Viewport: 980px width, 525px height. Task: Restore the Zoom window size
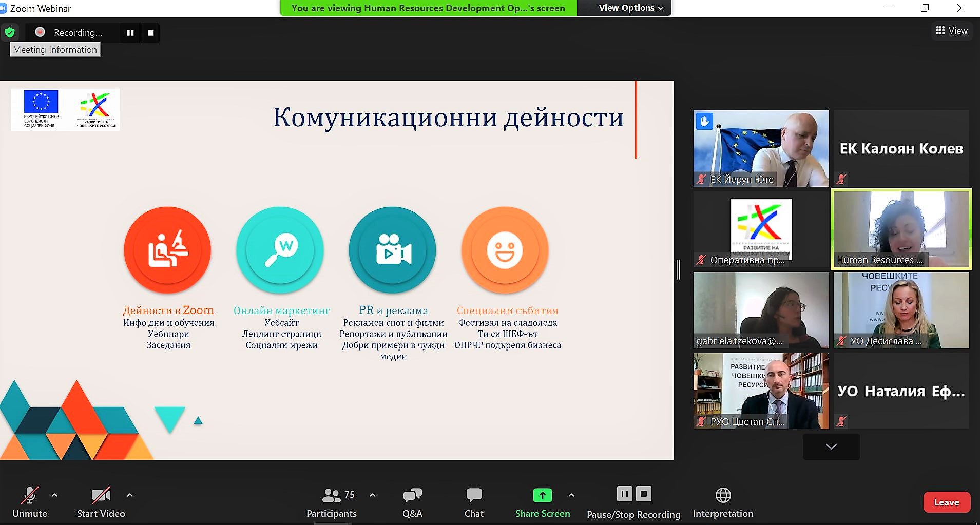point(925,8)
